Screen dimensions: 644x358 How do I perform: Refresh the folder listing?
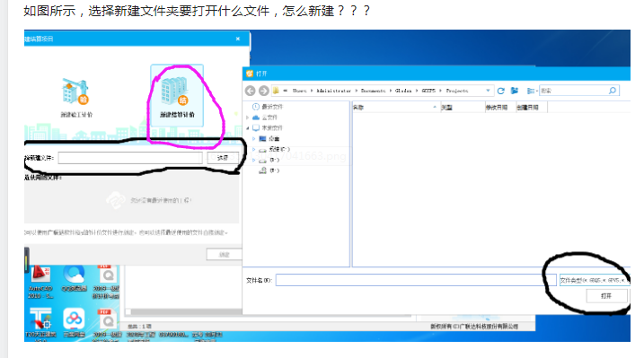[x=500, y=91]
